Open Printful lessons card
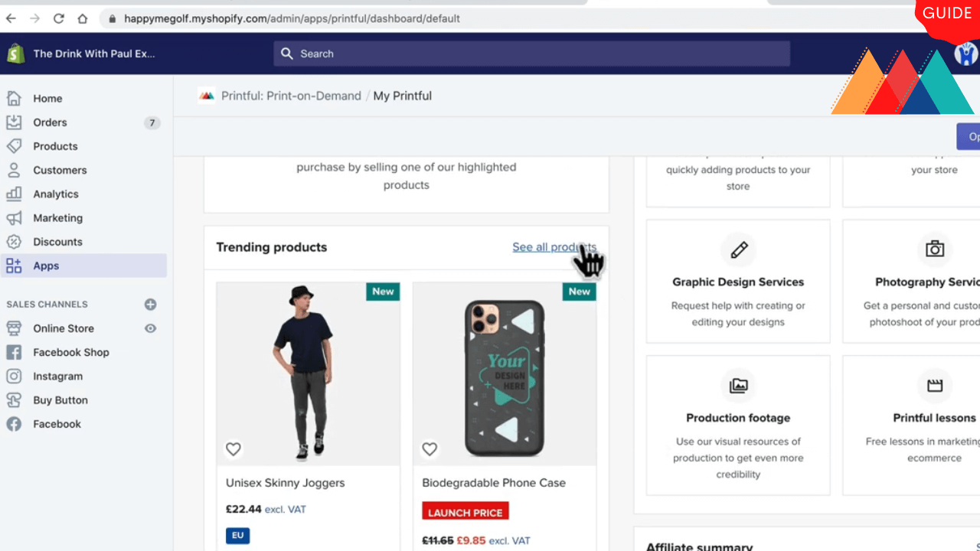Screen dimensions: 980x551 click(911, 425)
